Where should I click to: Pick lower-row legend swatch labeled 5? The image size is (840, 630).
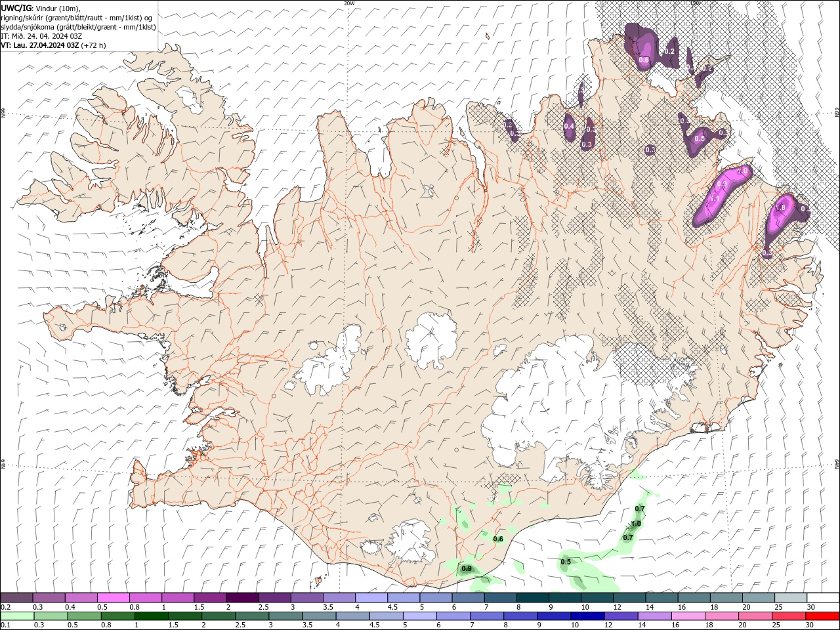(x=419, y=616)
